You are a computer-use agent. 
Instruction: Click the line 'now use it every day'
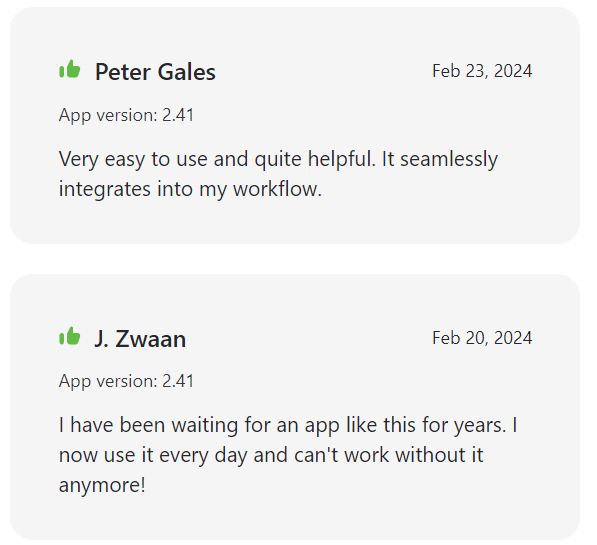tap(153, 455)
